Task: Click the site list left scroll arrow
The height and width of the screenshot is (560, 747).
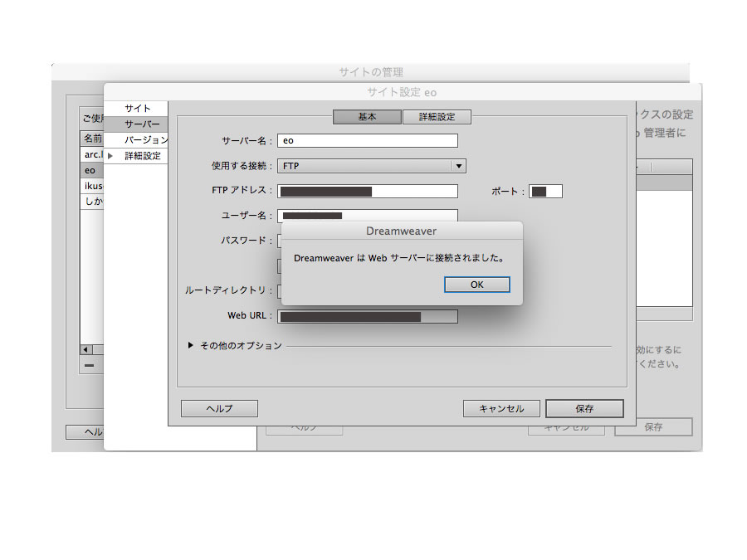Action: pyautogui.click(x=85, y=349)
